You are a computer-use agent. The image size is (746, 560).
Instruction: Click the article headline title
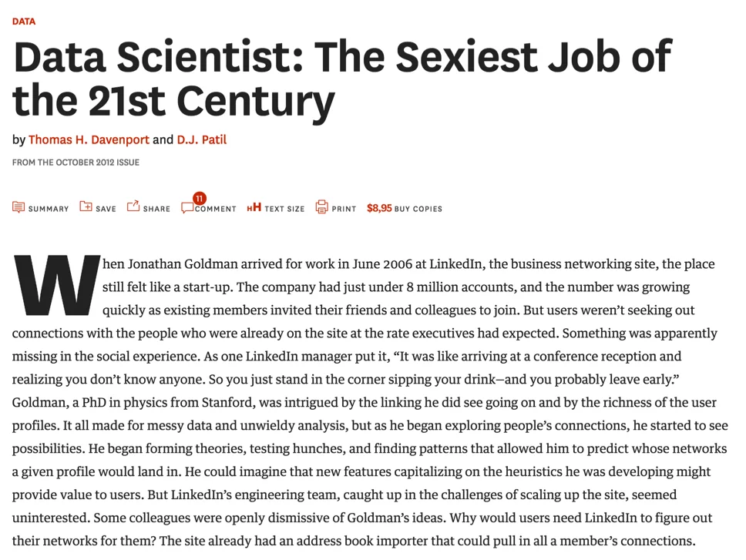(341, 77)
